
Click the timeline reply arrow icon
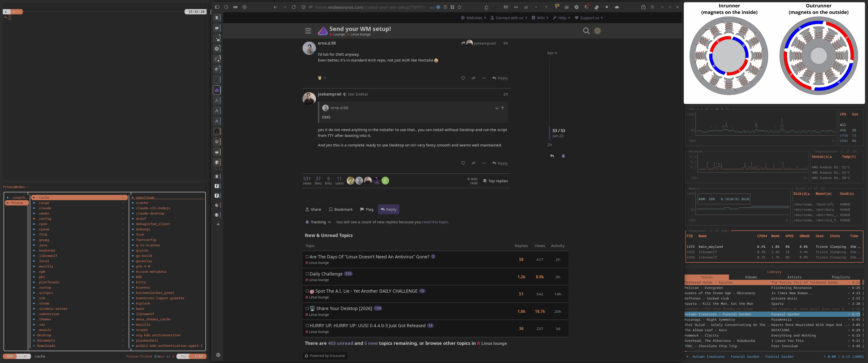tap(552, 156)
